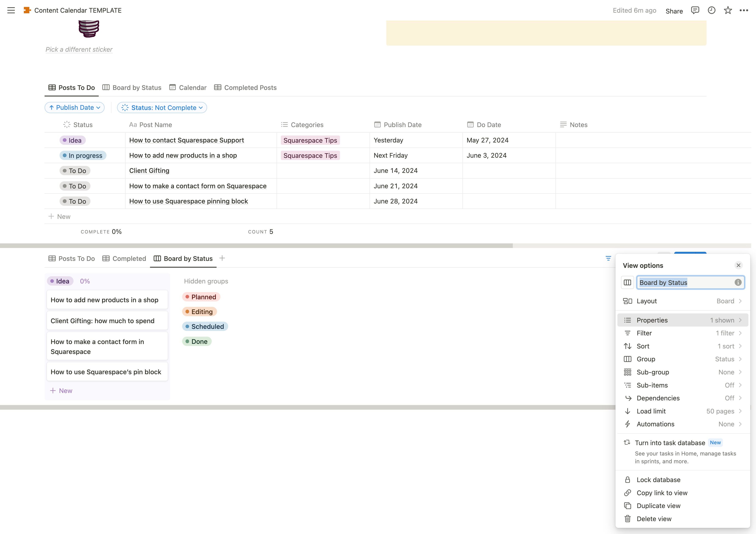This screenshot has height=534, width=756.
Task: Open the Sub-items setting currently Off
Action: tap(682, 385)
